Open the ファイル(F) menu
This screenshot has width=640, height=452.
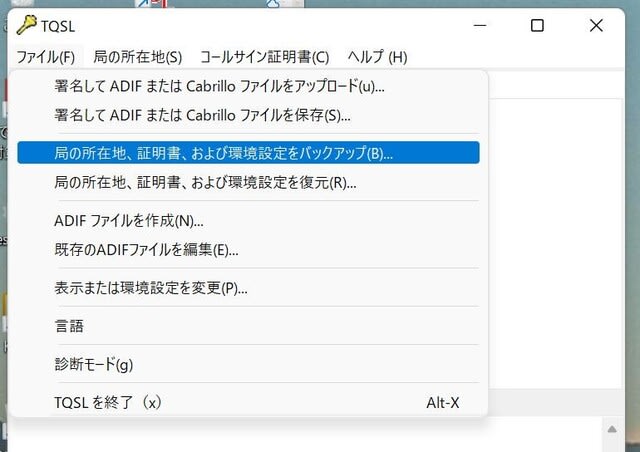[x=46, y=57]
